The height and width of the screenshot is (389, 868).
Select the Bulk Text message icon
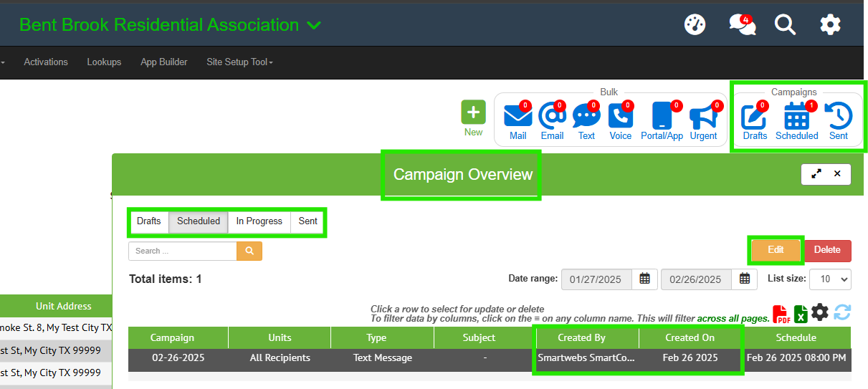(586, 117)
